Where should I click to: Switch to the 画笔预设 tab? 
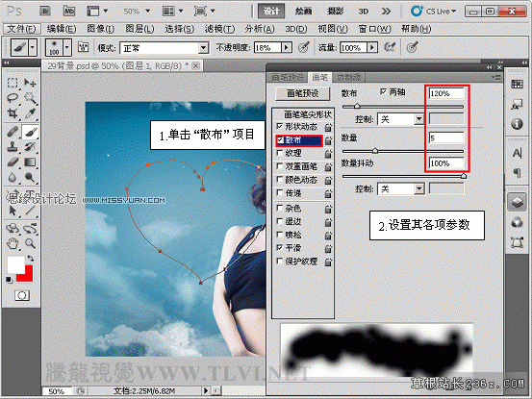pyautogui.click(x=287, y=78)
